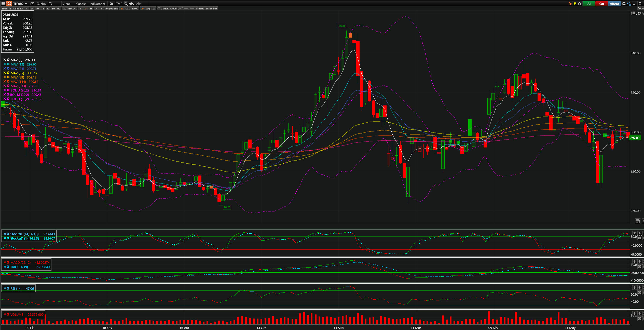
Task: Click the chart search magnifier icon beside TMP
Action: (126, 4)
